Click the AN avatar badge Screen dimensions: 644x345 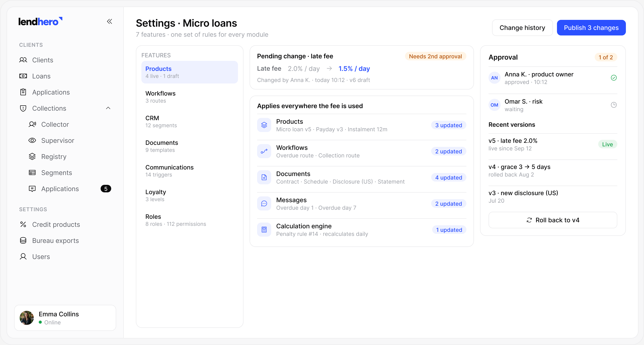494,78
